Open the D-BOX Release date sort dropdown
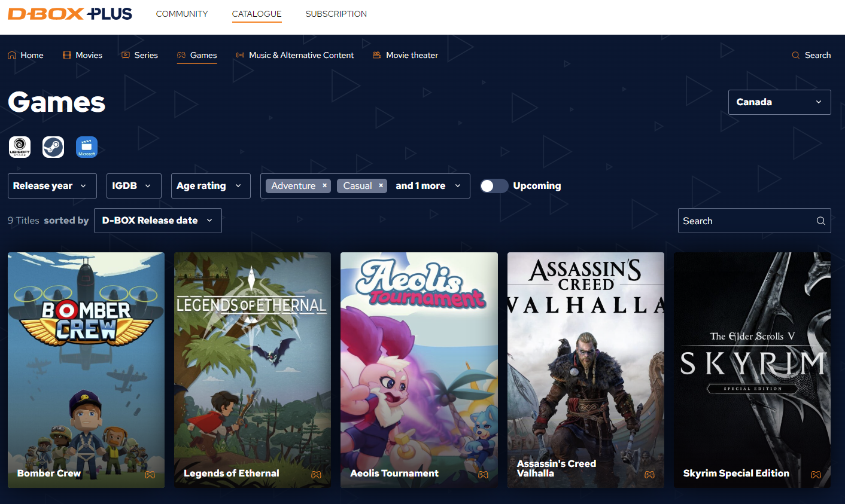The height and width of the screenshot is (504, 845). (157, 220)
